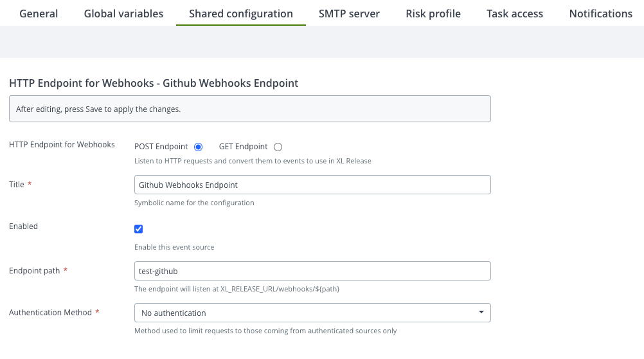Choose the GET Endpoint radio button
Viewport: 644px width, 359px height.
click(278, 147)
